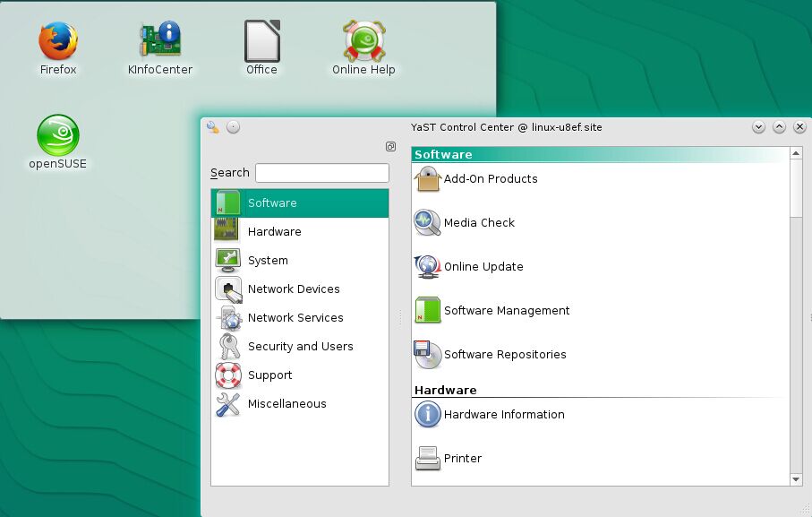
Task: Open the Online Update globe icon
Action: pyautogui.click(x=427, y=267)
